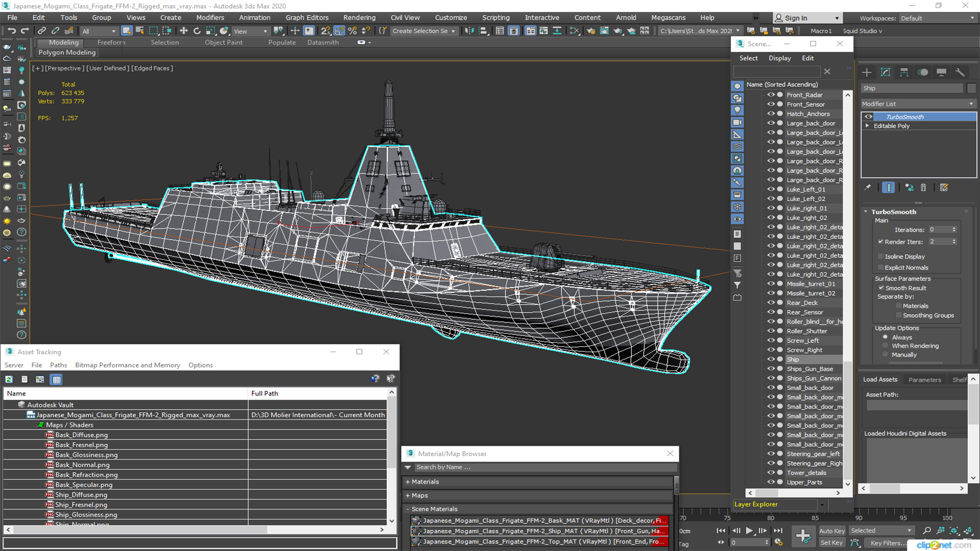Click the Set Key button
Screen dimensions: 980x551
[x=831, y=543]
